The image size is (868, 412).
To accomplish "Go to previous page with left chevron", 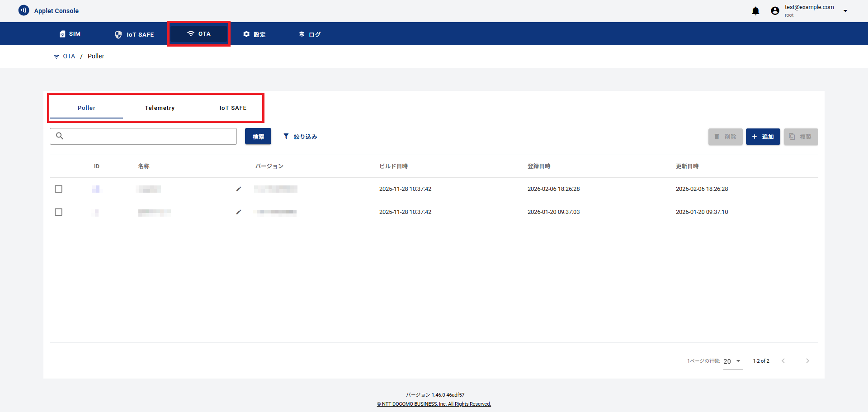I will tap(783, 361).
